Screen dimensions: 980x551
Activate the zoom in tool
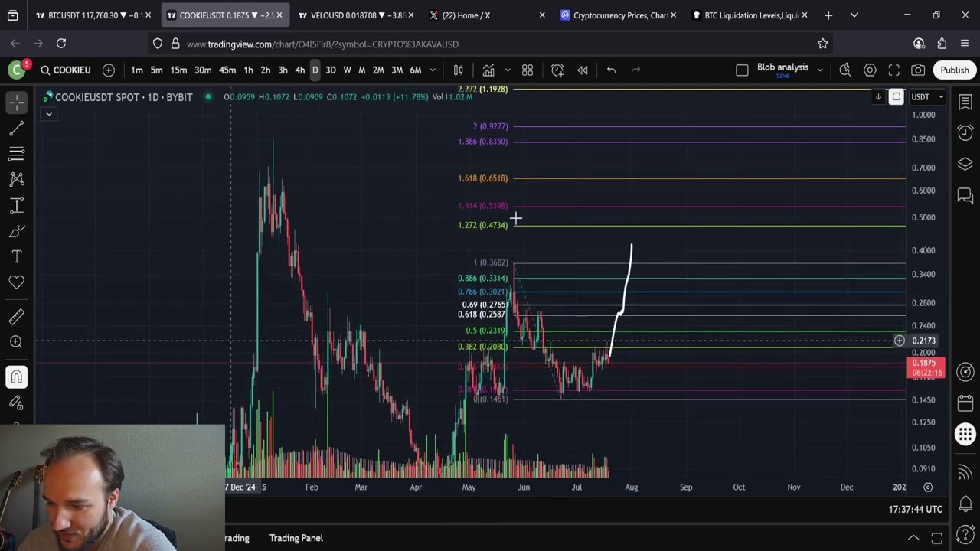point(17,342)
